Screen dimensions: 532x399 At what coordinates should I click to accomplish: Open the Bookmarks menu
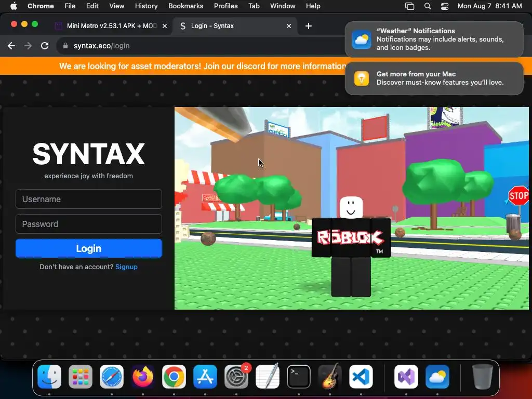[185, 6]
